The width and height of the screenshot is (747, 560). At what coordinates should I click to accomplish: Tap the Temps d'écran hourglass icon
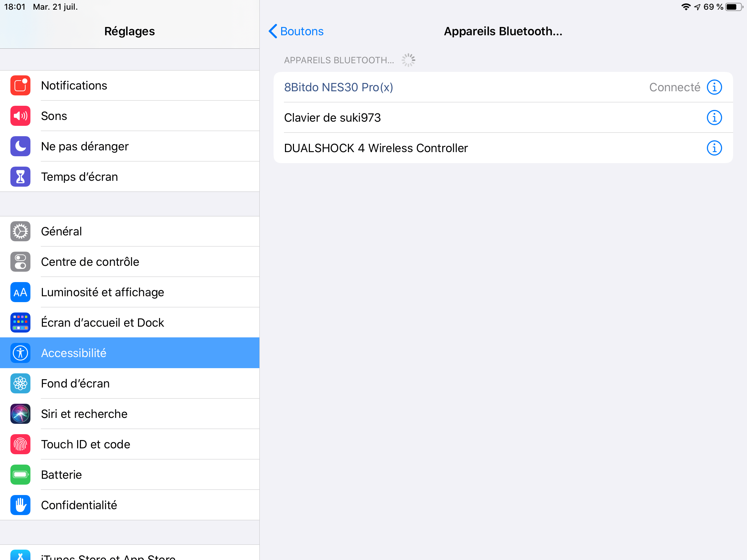pos(20,177)
